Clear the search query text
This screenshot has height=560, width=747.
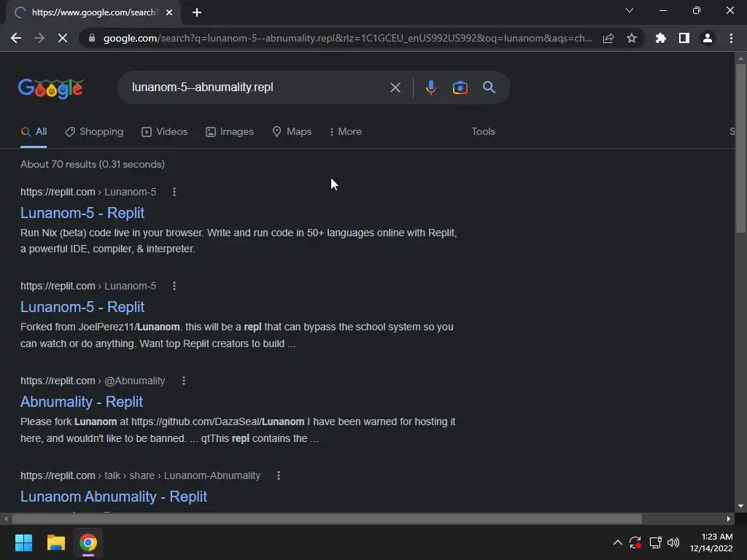click(395, 87)
